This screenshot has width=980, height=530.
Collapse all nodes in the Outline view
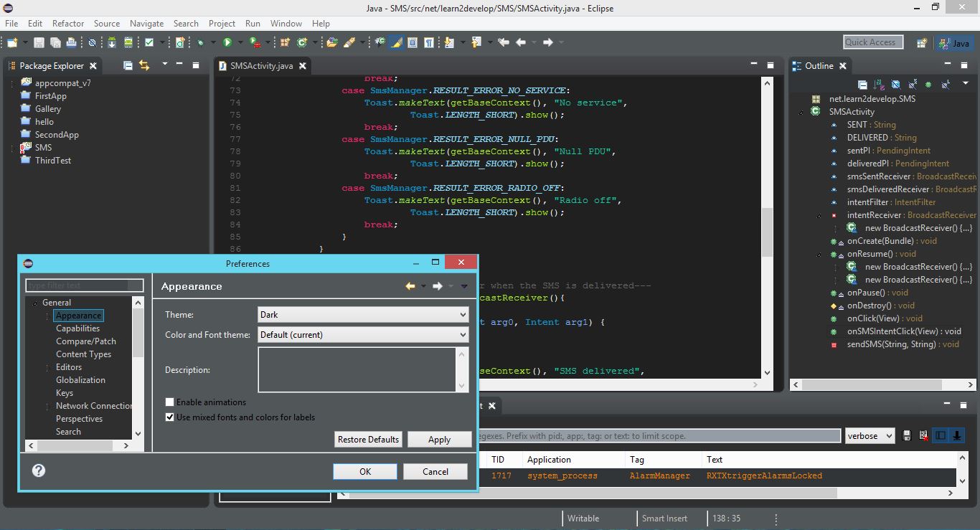pos(864,85)
